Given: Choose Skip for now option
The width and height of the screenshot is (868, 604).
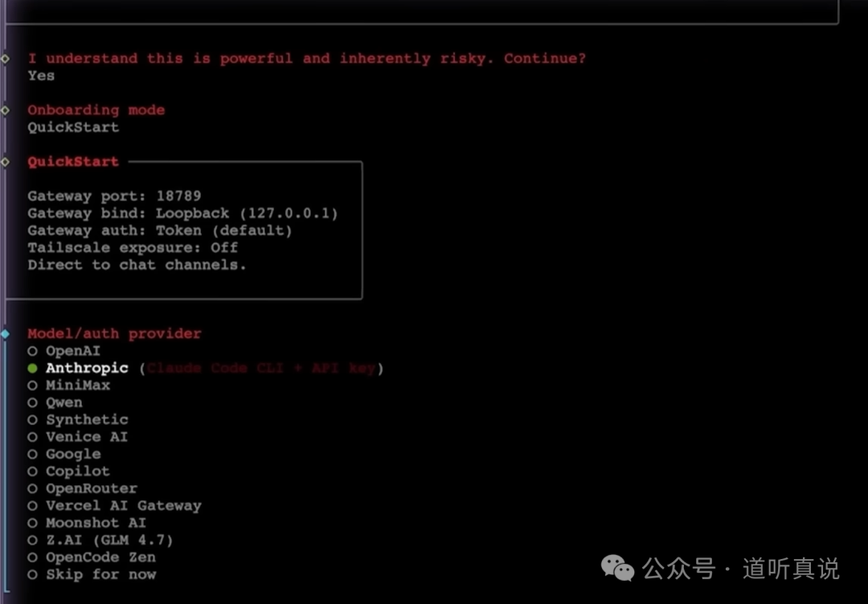Looking at the screenshot, I should [x=92, y=573].
